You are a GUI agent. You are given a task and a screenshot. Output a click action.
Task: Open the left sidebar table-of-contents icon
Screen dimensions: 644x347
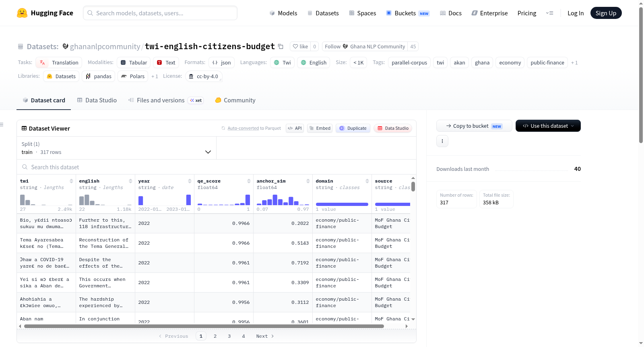(2, 125)
